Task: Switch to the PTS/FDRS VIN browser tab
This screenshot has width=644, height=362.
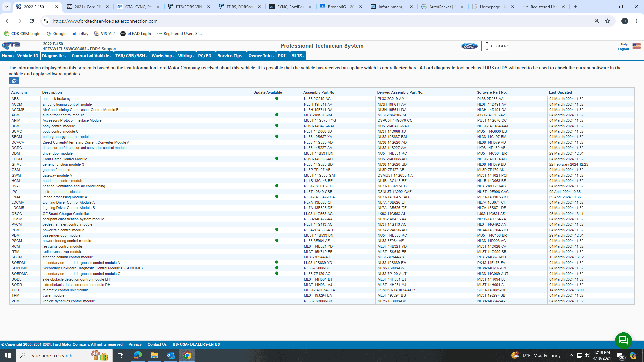Action: click(189, 7)
